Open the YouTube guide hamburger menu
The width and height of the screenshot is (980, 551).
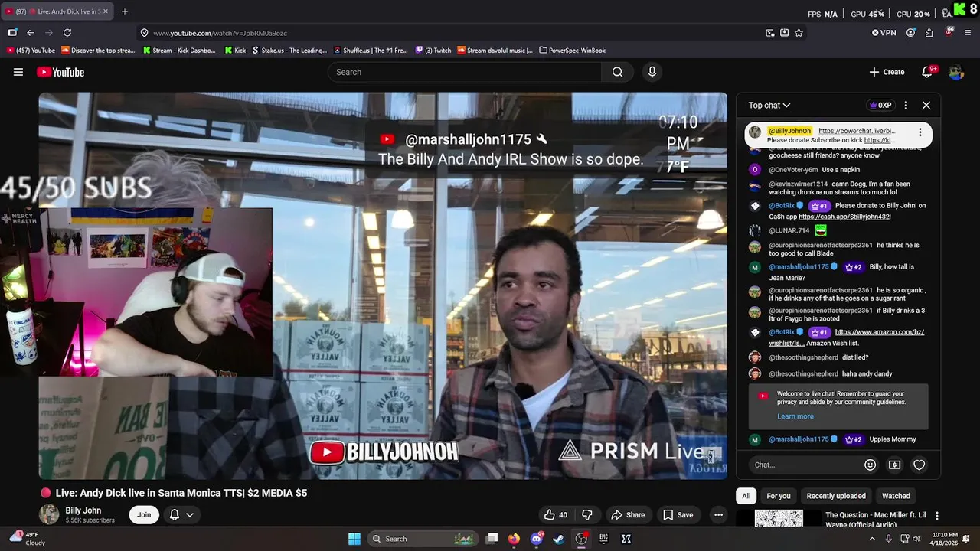[18, 72]
